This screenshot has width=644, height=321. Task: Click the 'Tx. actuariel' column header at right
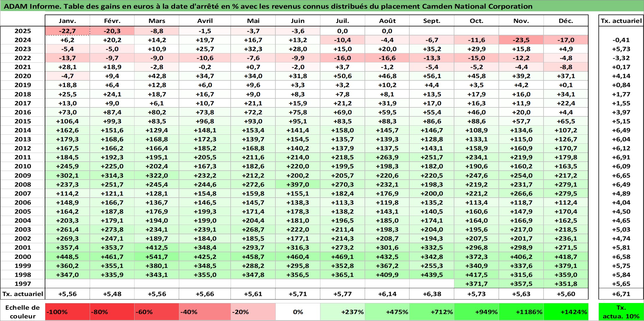(621, 21)
